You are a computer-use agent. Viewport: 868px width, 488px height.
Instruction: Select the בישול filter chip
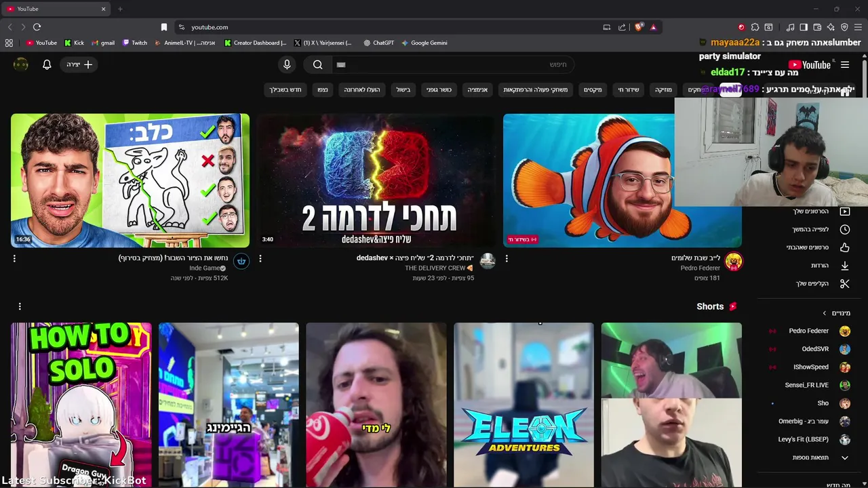(x=403, y=89)
